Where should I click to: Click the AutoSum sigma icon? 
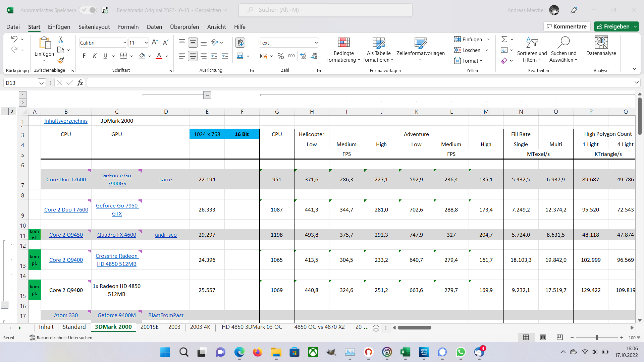point(504,39)
